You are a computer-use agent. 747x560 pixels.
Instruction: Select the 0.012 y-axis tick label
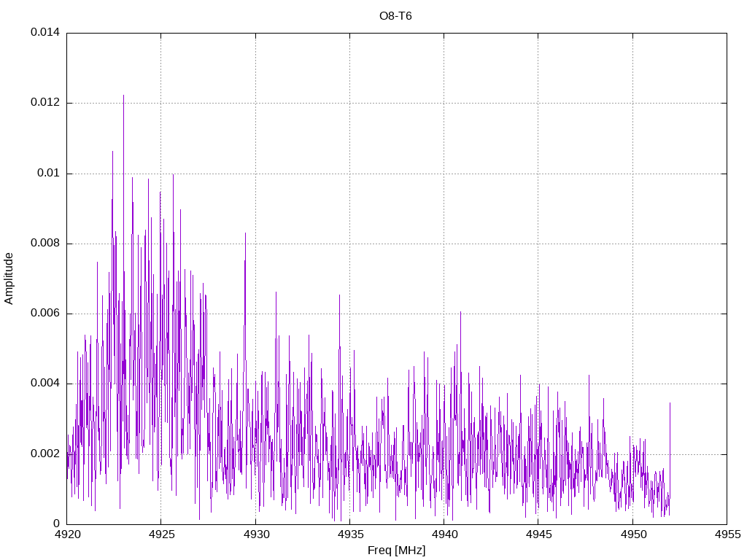tap(45, 103)
